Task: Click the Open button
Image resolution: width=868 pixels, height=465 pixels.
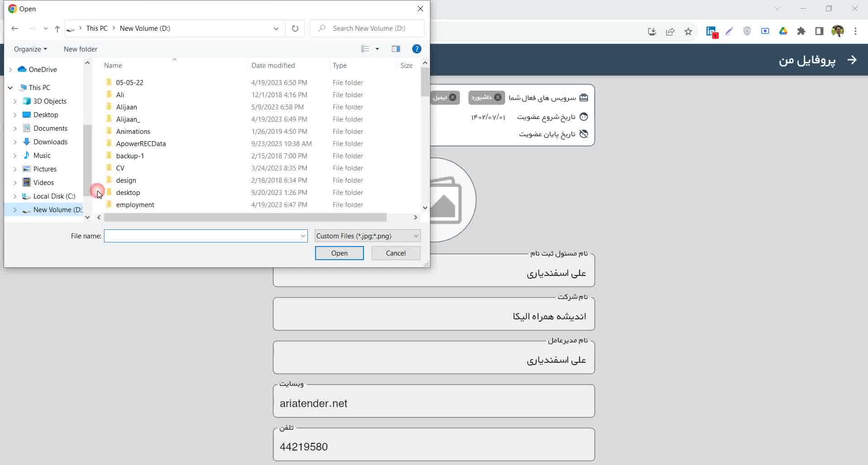Action: (x=339, y=253)
